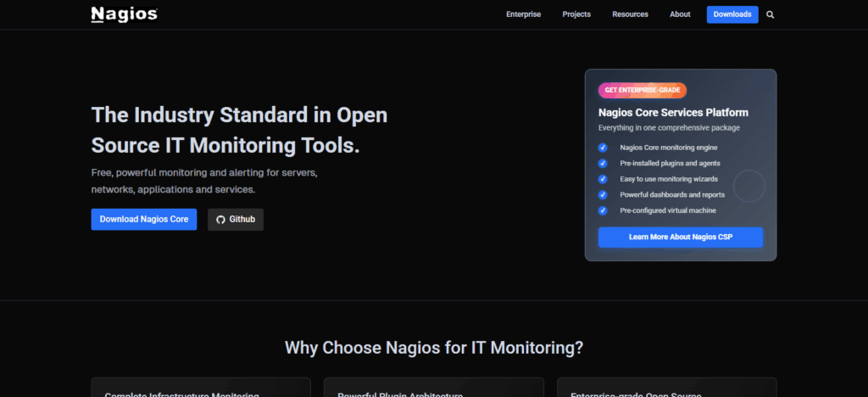This screenshot has height=397, width=868.
Task: Click the Download Nagios Core button
Action: [x=144, y=220]
